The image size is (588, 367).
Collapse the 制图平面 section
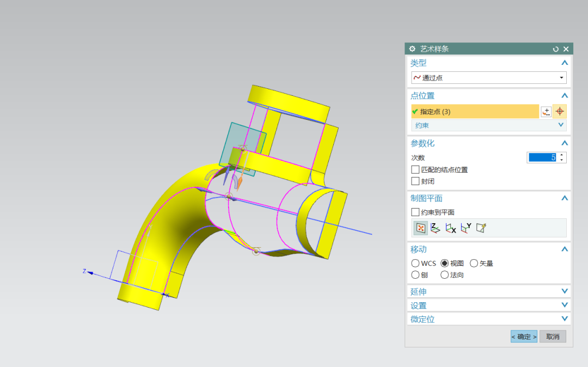point(565,198)
